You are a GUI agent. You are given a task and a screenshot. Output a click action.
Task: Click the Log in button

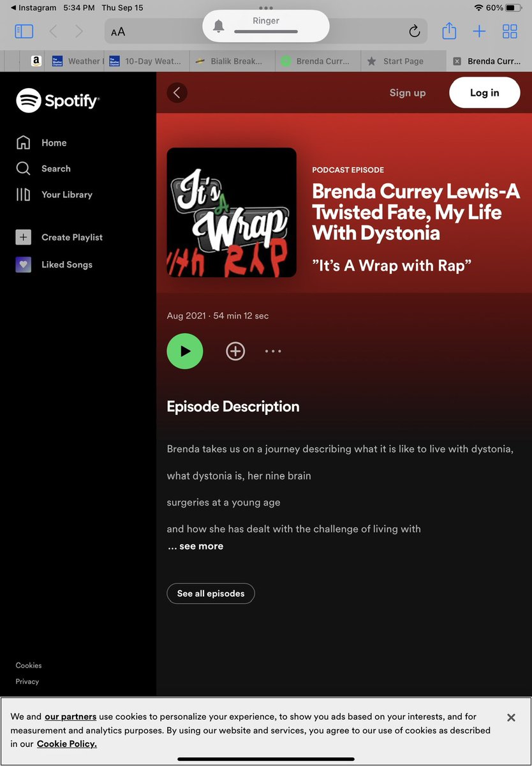(485, 93)
